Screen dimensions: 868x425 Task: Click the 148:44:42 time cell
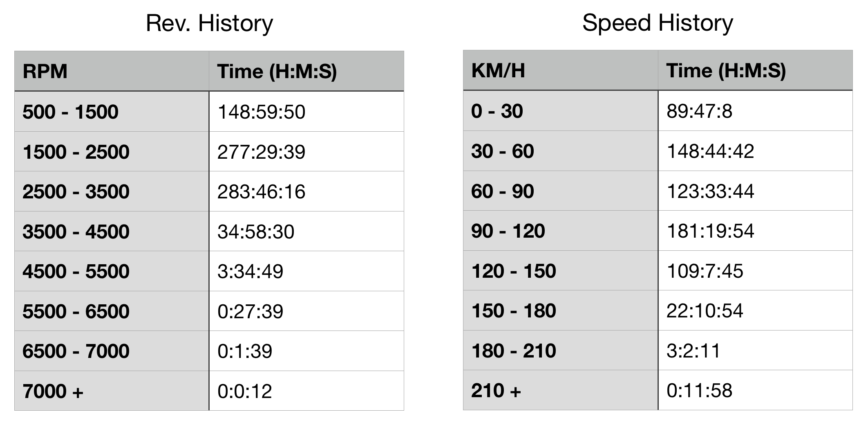710,151
